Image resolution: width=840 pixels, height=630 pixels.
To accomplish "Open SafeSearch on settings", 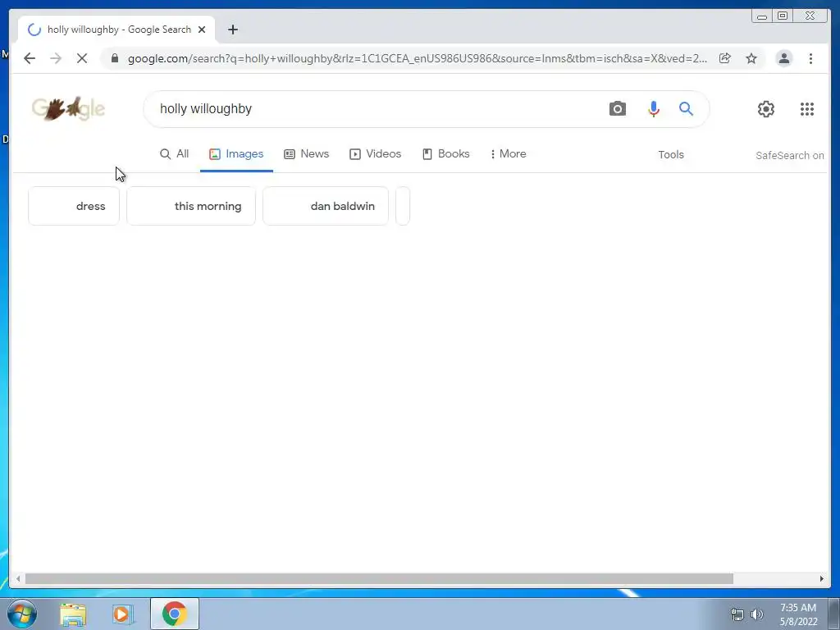I will 790,155.
